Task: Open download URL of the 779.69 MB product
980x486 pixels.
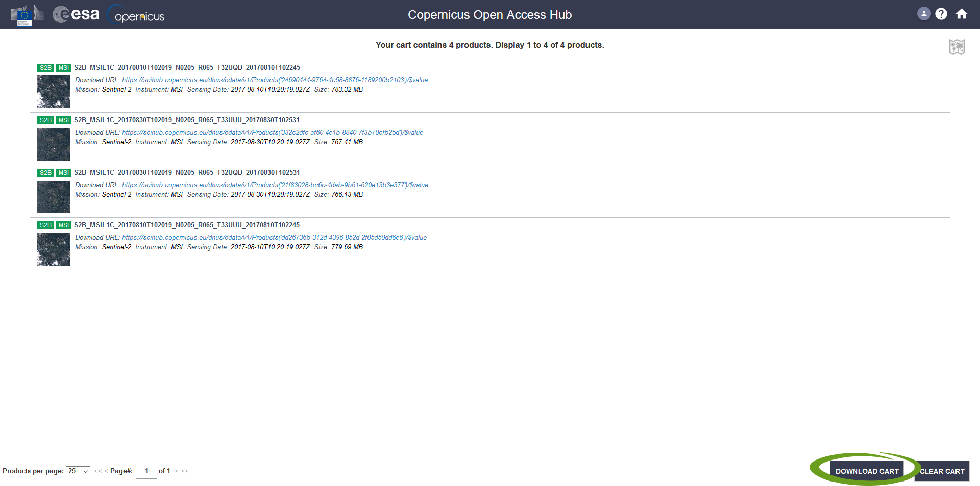Action: click(x=274, y=238)
